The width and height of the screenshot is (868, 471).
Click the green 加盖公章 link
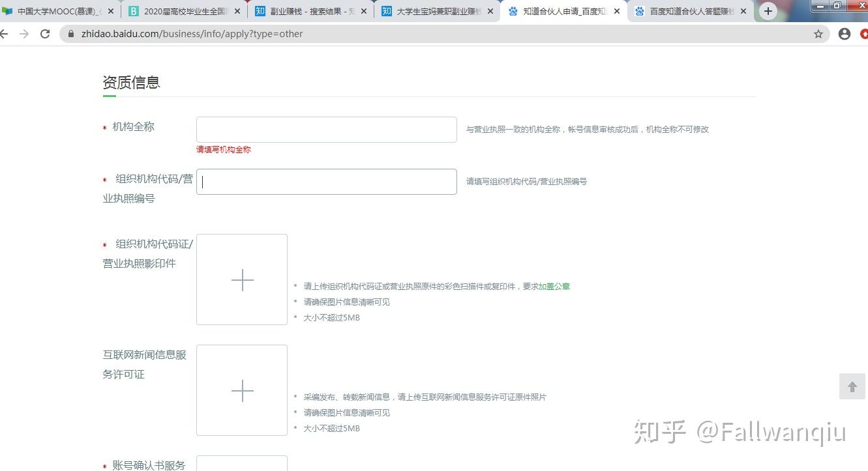click(554, 286)
